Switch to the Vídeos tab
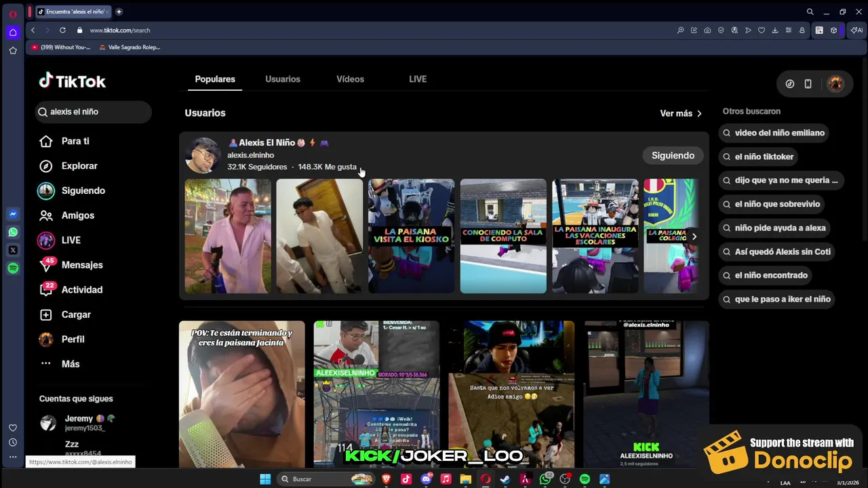The height and width of the screenshot is (488, 868). (350, 79)
